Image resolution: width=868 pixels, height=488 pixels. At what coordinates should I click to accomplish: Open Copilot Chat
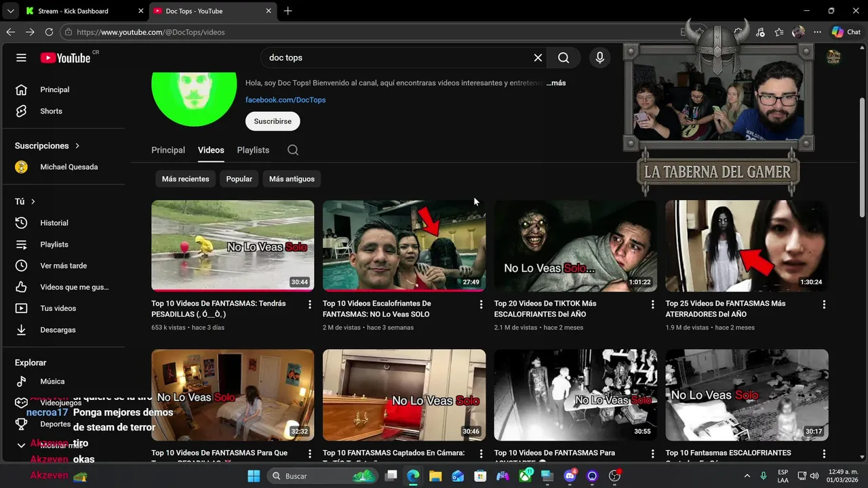pyautogui.click(x=846, y=32)
